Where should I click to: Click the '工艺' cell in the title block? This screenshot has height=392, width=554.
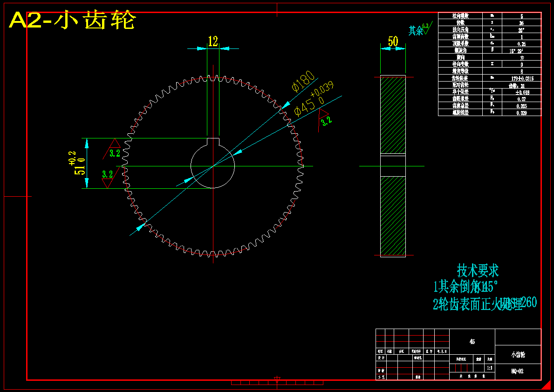381,377
